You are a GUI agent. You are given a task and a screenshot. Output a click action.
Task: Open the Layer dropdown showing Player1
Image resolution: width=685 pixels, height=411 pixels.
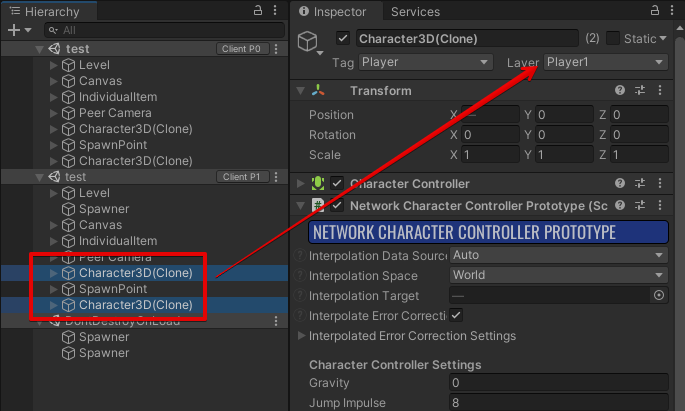coord(605,62)
